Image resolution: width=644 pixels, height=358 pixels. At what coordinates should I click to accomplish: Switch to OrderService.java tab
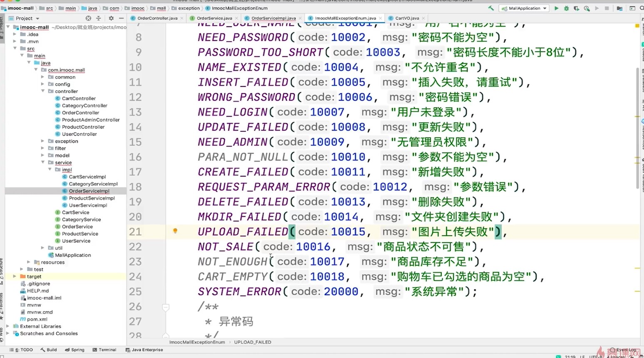[x=214, y=18]
